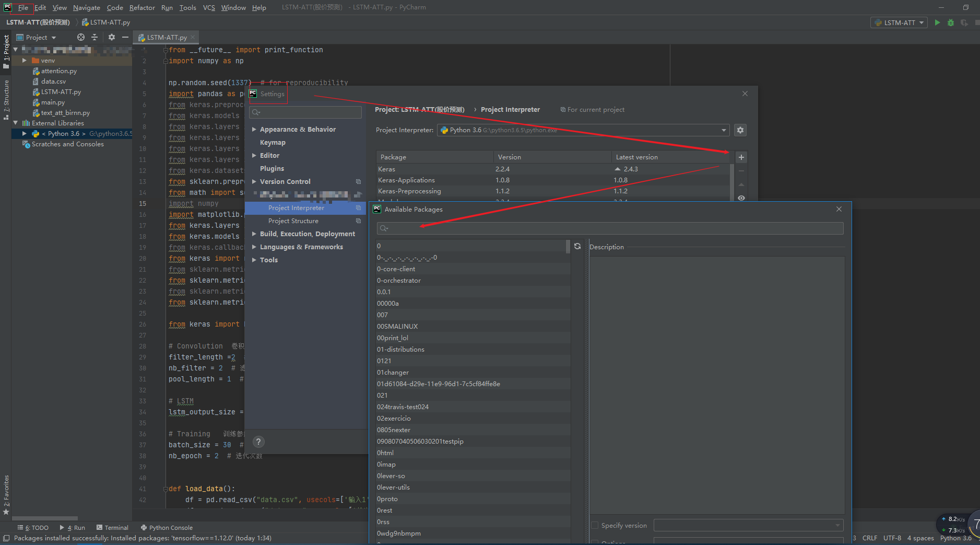Open Project panel gear options
Screen dimensions: 980x545
click(111, 37)
